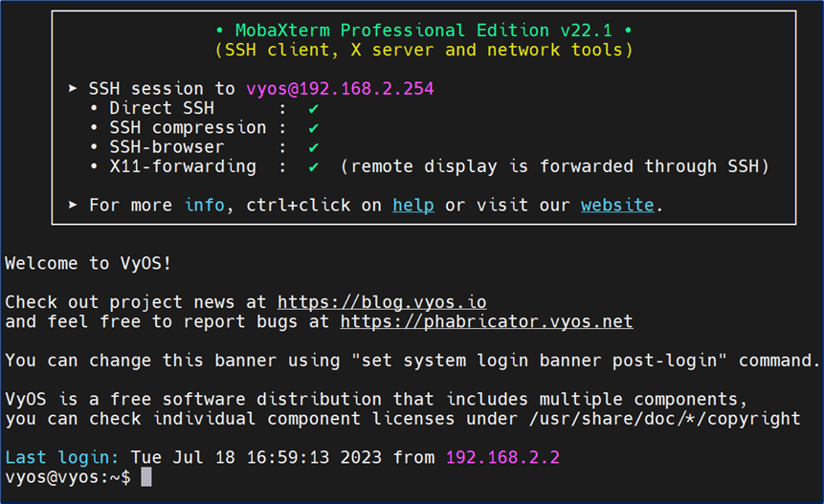Open the https://blog.vyos.io link
Image resolution: width=824 pixels, height=504 pixels.
pyautogui.click(x=382, y=302)
